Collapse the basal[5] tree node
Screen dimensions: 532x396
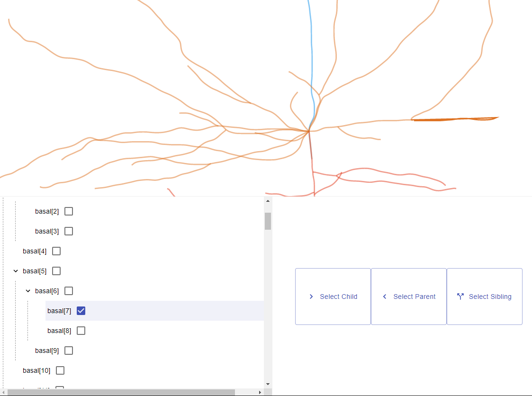(x=16, y=271)
